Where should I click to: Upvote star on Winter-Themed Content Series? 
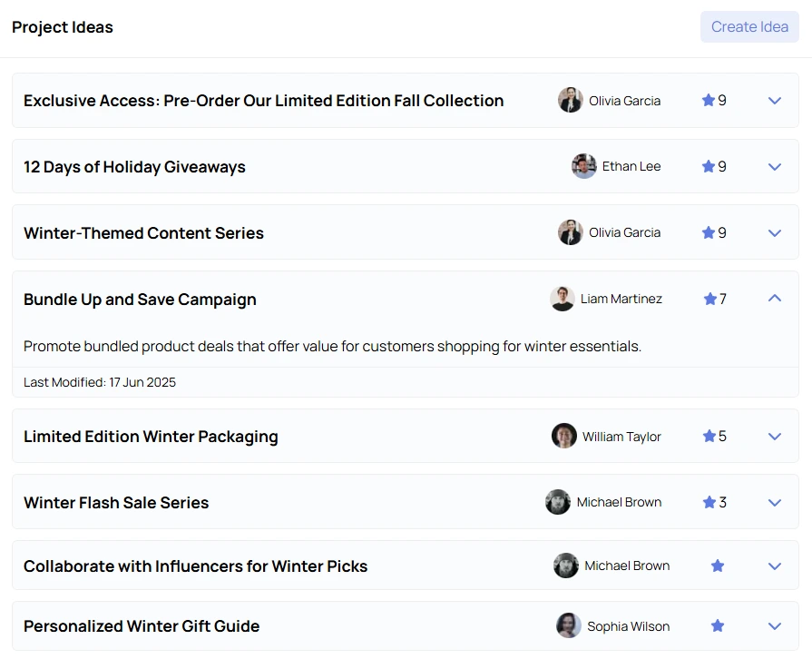tap(708, 232)
